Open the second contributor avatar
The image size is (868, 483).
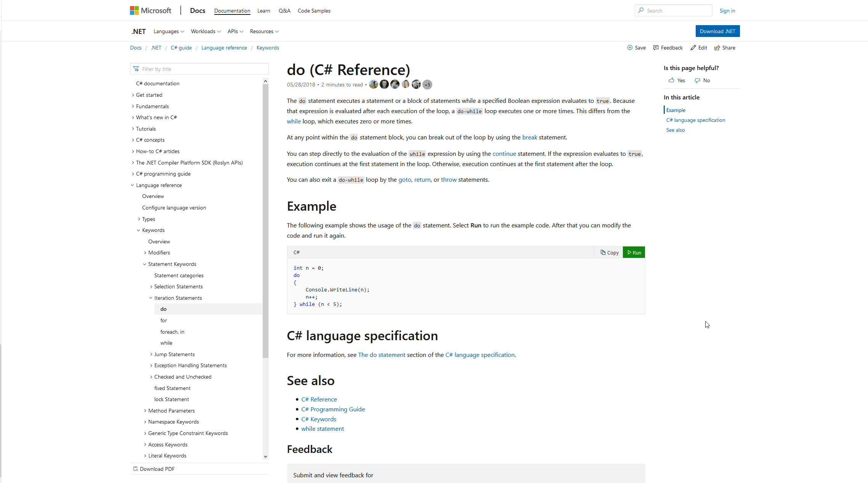tap(384, 85)
